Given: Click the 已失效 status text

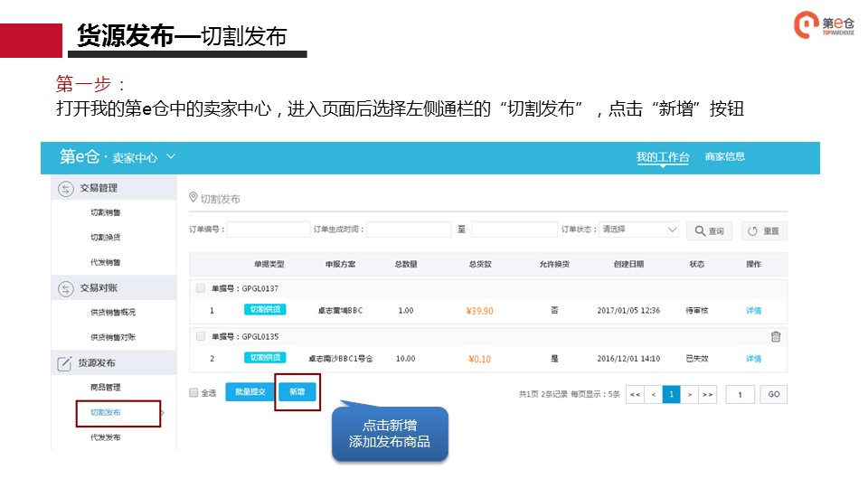Looking at the screenshot, I should pos(696,359).
